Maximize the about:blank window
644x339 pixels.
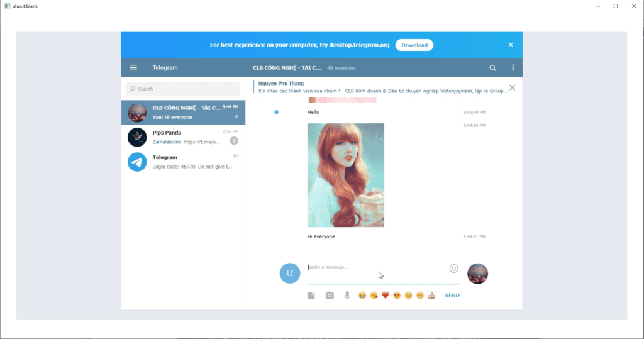pos(616,6)
